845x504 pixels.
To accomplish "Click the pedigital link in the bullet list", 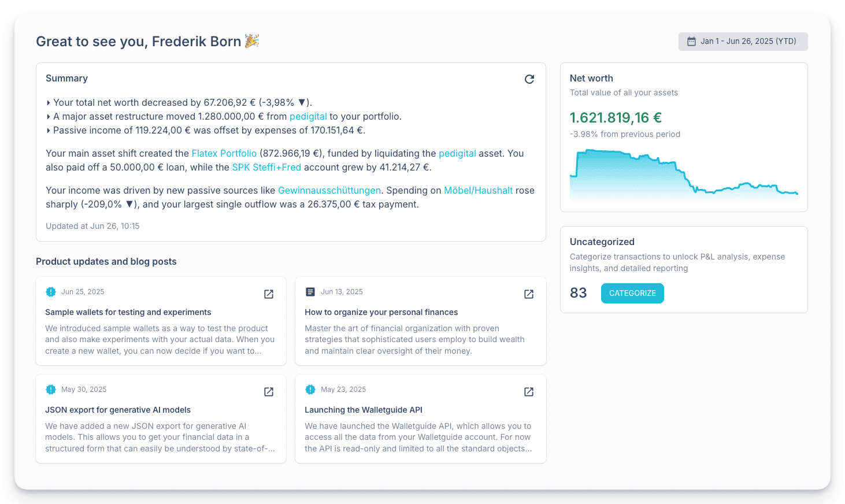I will [x=308, y=116].
